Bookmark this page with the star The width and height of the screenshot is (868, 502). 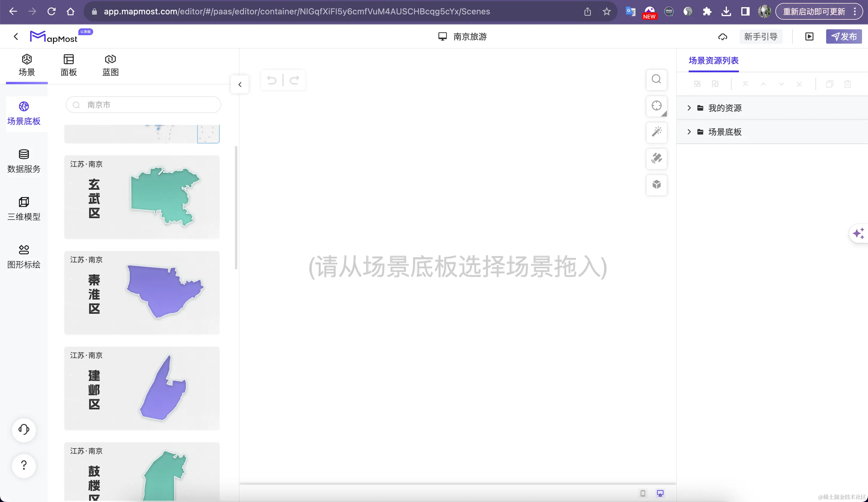606,11
